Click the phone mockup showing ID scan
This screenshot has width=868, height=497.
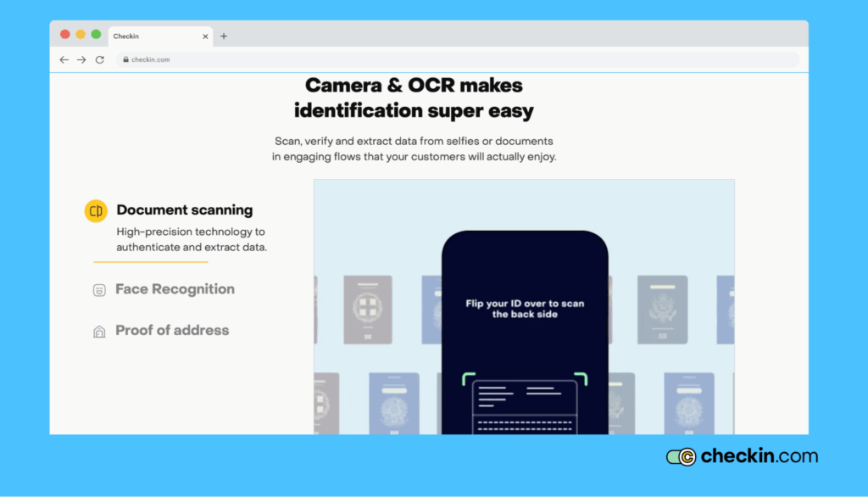525,332
